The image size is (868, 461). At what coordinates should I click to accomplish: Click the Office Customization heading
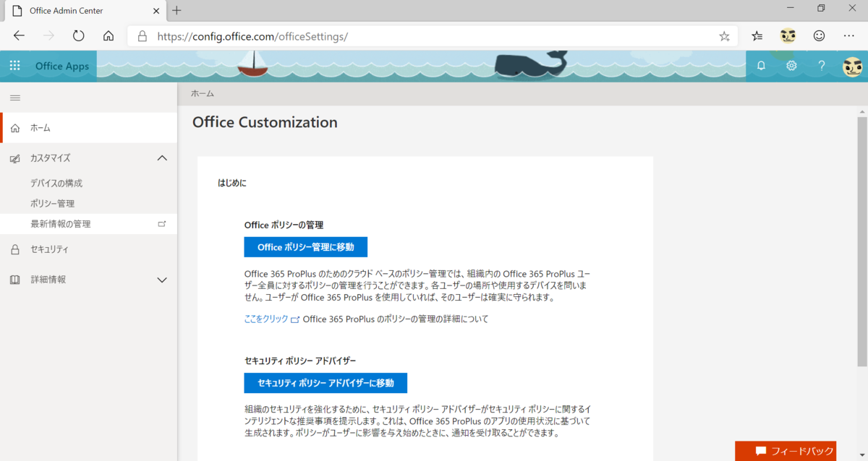tap(265, 122)
